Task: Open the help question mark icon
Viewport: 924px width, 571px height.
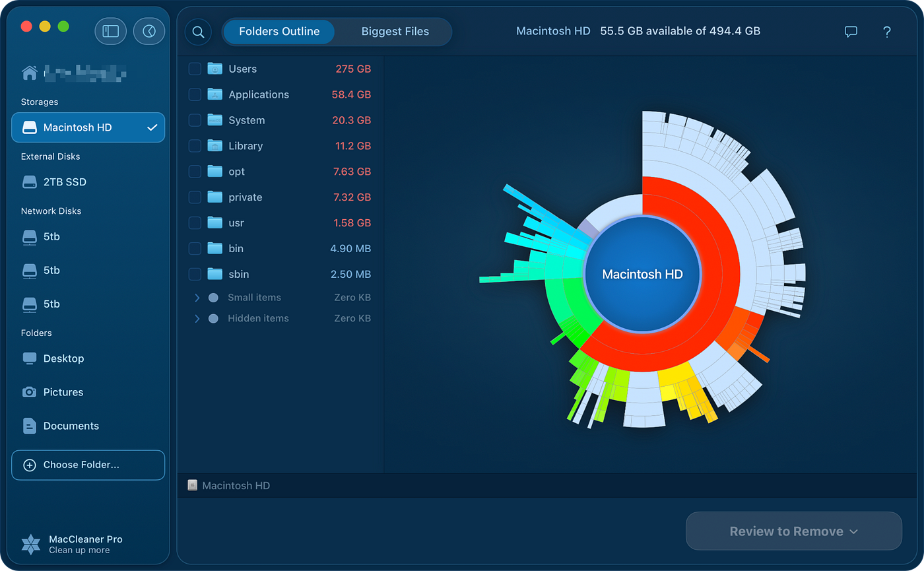Action: coord(887,32)
